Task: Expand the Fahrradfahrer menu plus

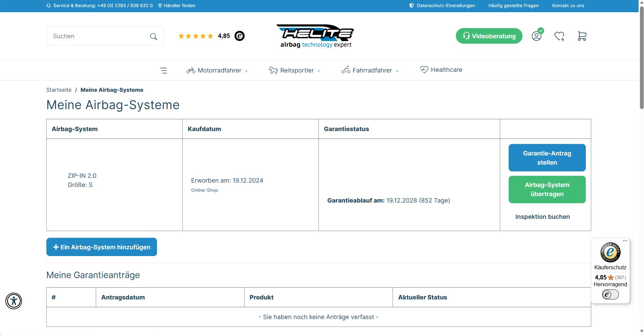Action: click(397, 71)
